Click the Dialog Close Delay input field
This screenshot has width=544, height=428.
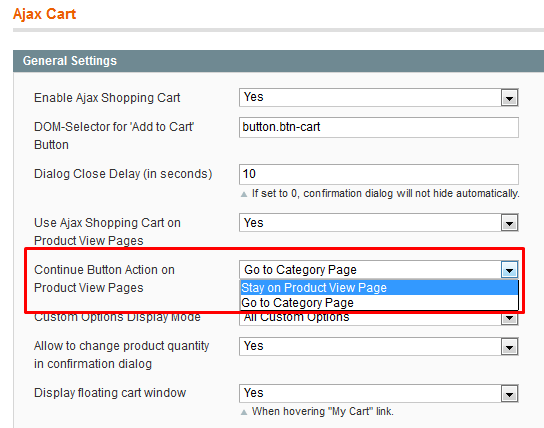point(379,174)
